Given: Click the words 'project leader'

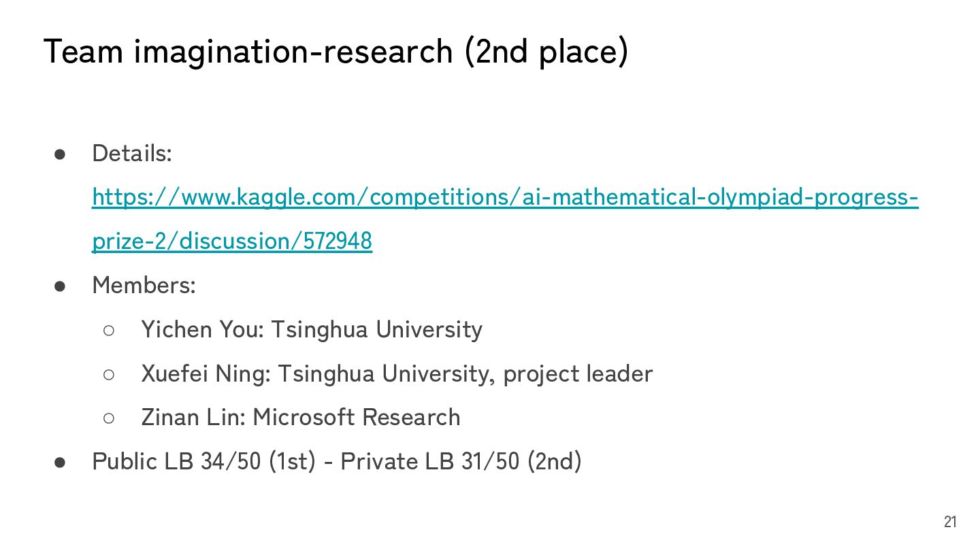Looking at the screenshot, I should pos(578,373).
